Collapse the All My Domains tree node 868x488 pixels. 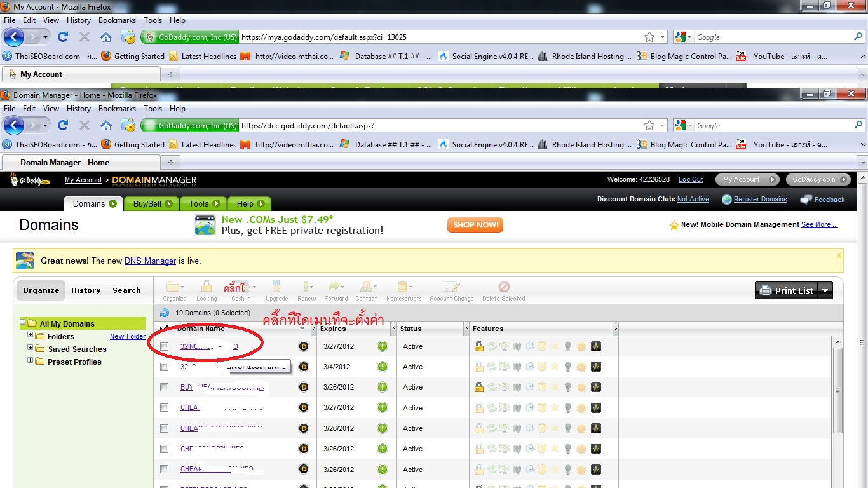(x=23, y=322)
